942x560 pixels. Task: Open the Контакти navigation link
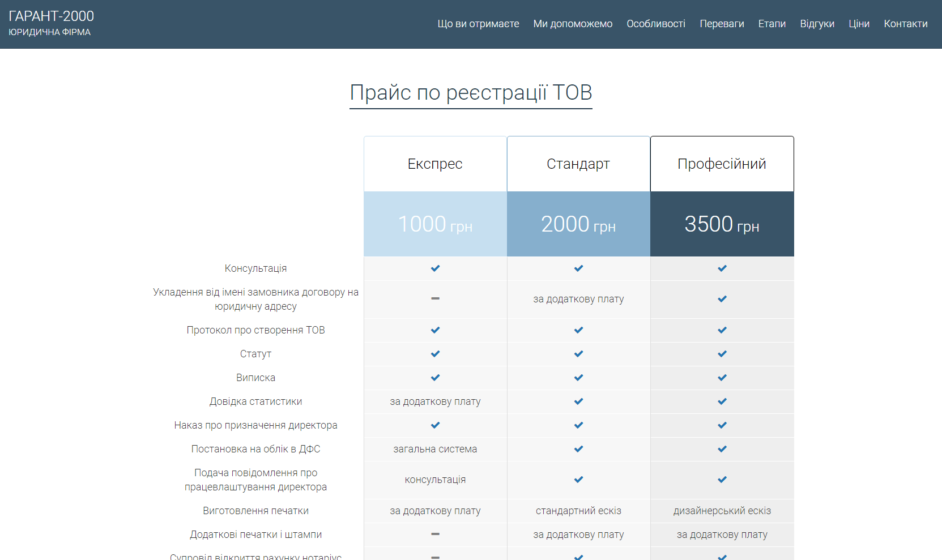click(x=905, y=24)
